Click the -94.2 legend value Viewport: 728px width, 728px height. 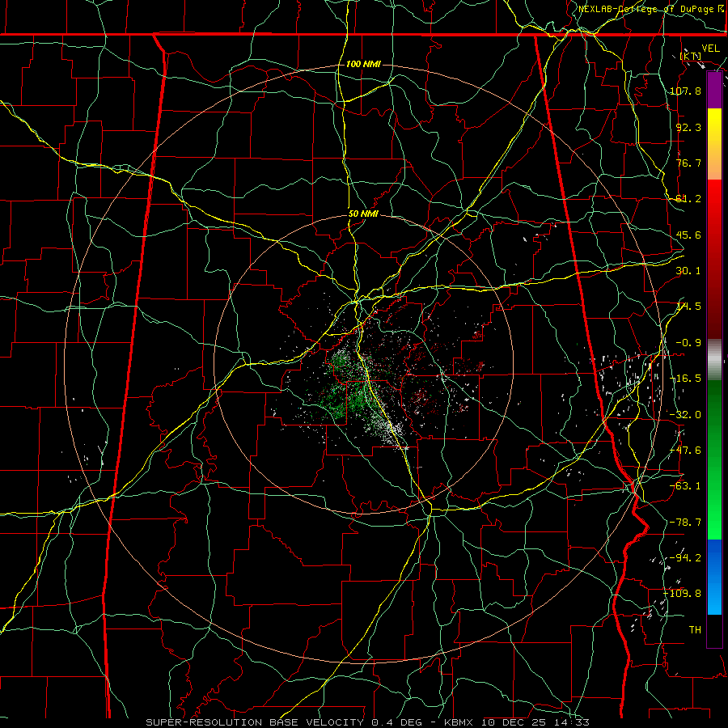click(x=686, y=558)
